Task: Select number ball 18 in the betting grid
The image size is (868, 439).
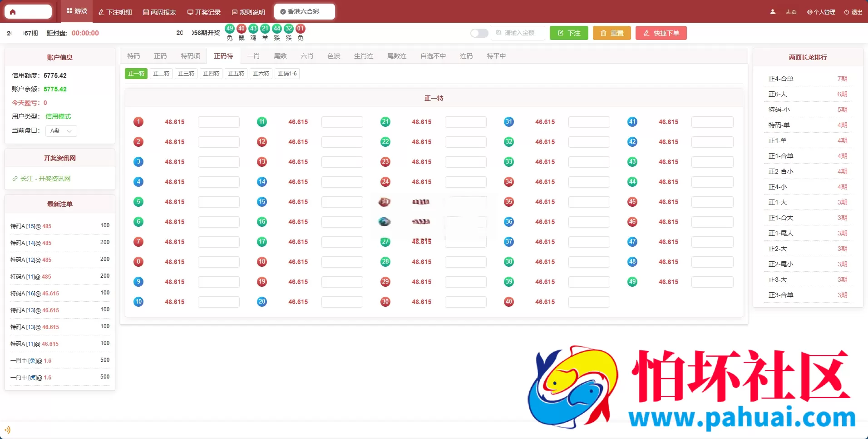Action: coord(262,262)
